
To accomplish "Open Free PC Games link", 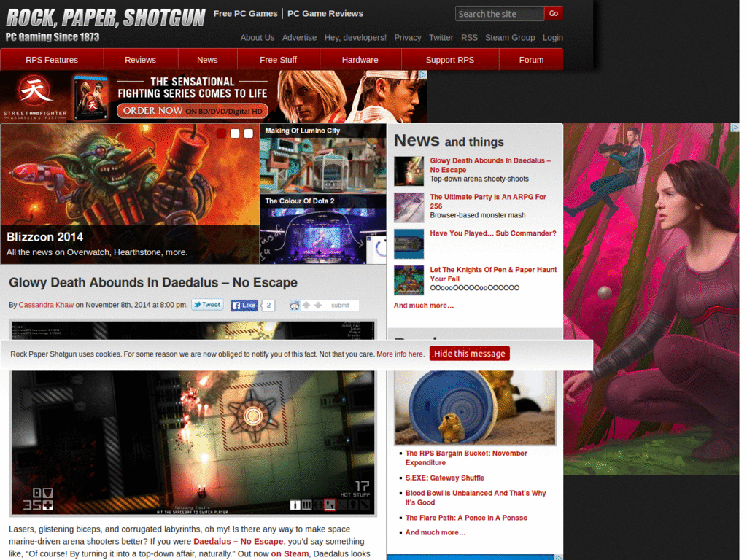I will 245,13.
